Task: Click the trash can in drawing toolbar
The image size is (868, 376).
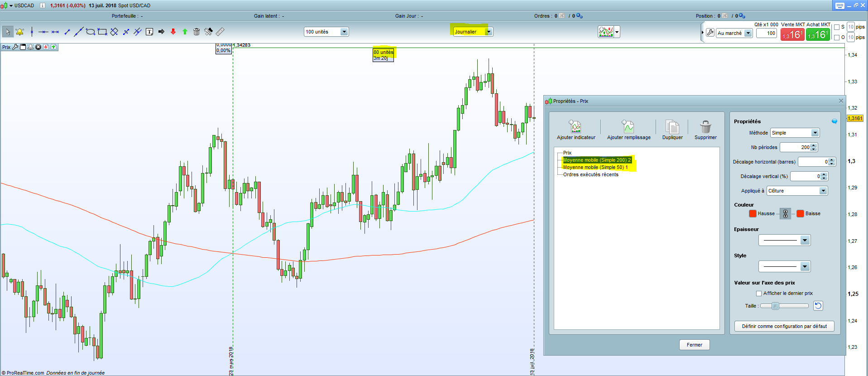Action: [197, 32]
